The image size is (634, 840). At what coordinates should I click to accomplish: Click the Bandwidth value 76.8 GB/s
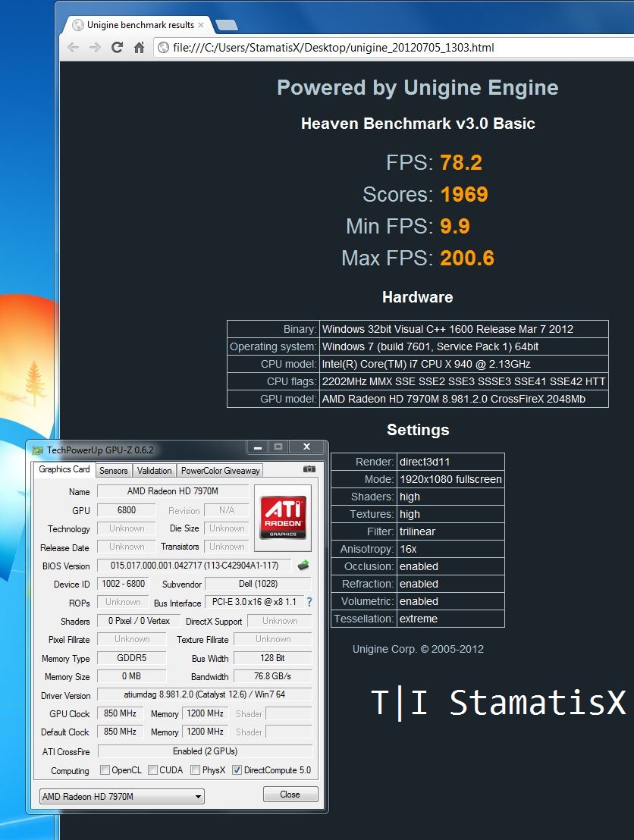pyautogui.click(x=273, y=676)
